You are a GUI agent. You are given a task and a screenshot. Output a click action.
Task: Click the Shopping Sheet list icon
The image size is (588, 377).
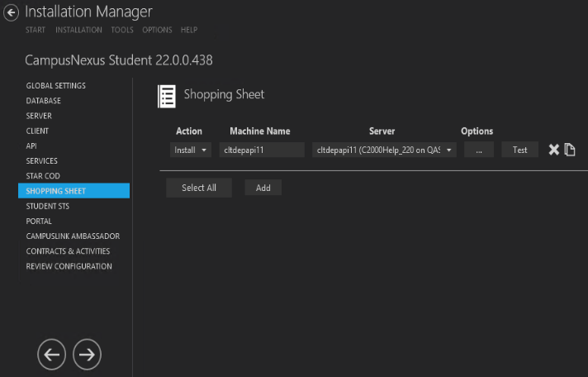(x=167, y=97)
